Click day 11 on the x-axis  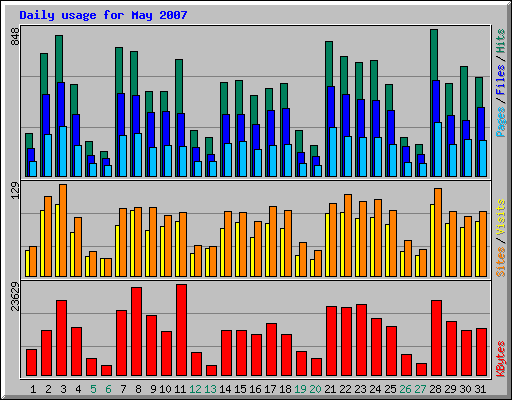point(180,389)
